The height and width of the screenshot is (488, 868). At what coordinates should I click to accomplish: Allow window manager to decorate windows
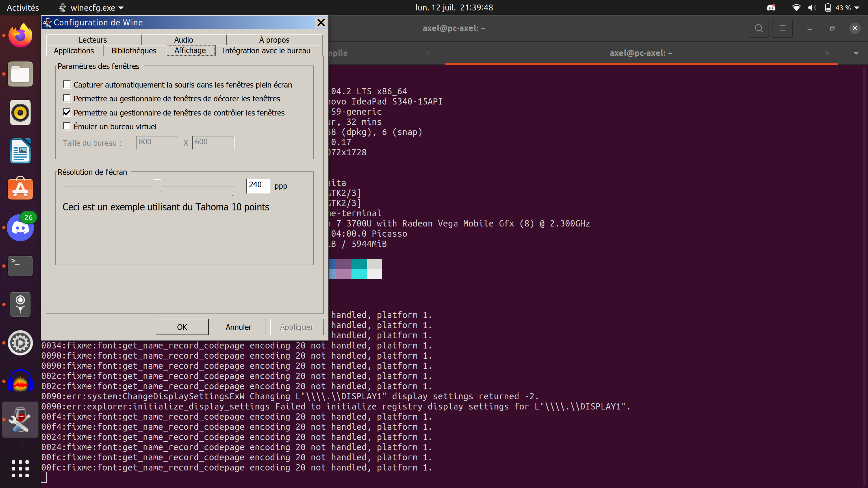(x=67, y=98)
